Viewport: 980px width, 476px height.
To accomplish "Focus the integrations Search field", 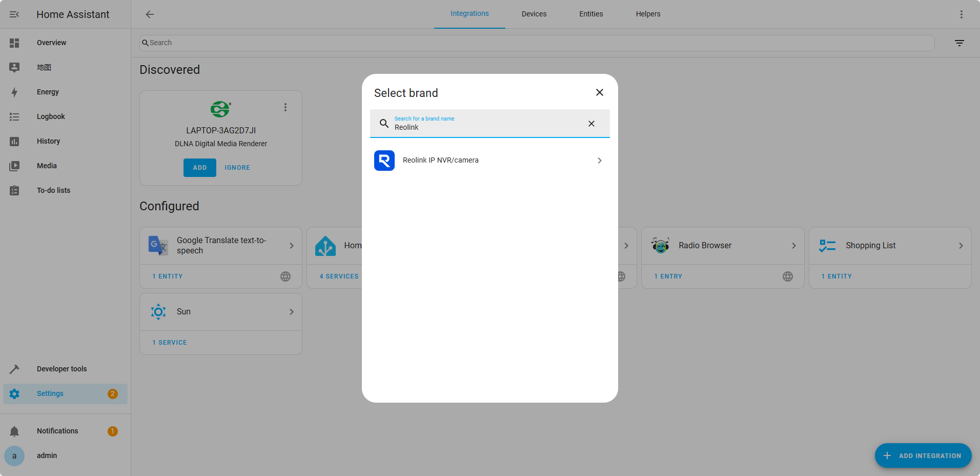I will click(x=537, y=43).
